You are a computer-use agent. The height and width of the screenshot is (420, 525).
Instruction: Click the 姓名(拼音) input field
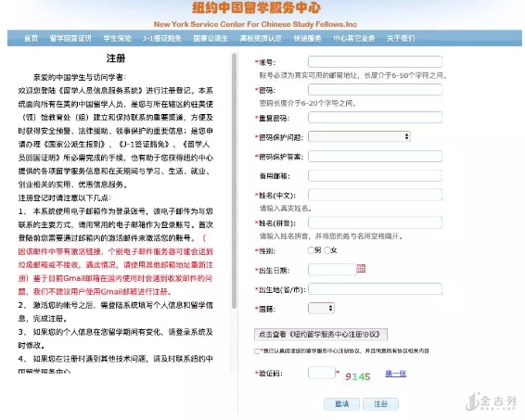[x=375, y=223]
